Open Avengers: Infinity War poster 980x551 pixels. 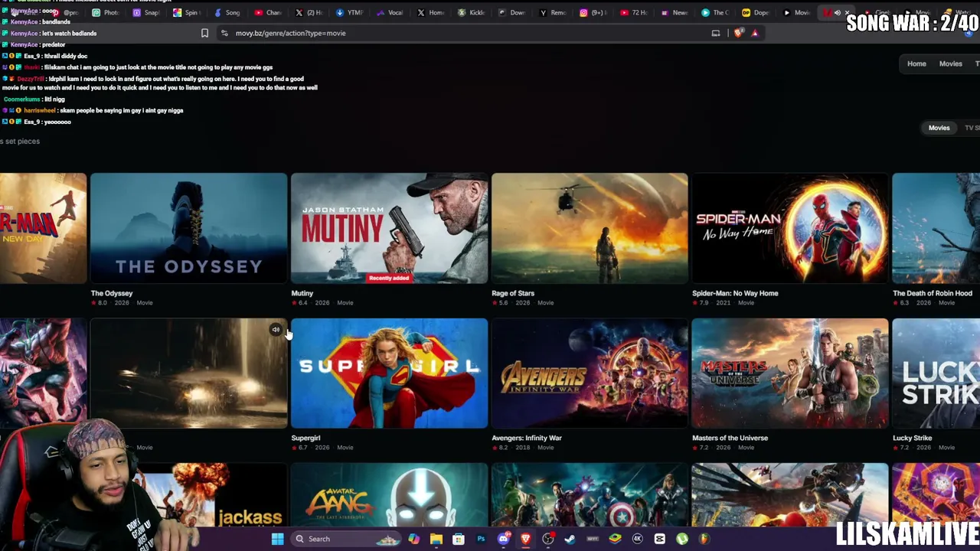pyautogui.click(x=590, y=373)
